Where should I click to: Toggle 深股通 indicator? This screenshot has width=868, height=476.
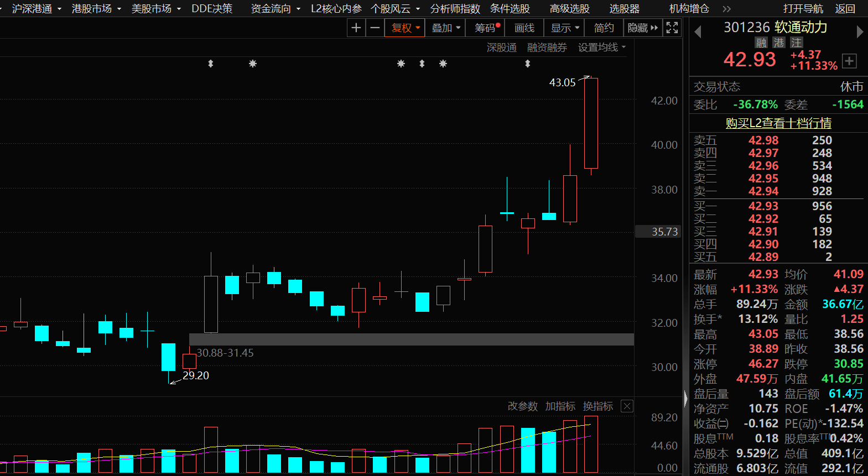tap(501, 48)
